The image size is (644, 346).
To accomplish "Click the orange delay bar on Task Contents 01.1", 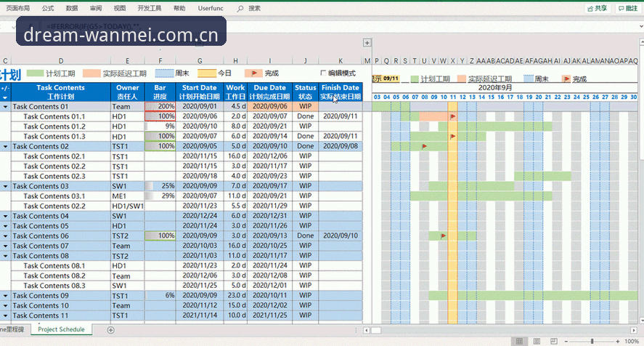I will tap(433, 116).
